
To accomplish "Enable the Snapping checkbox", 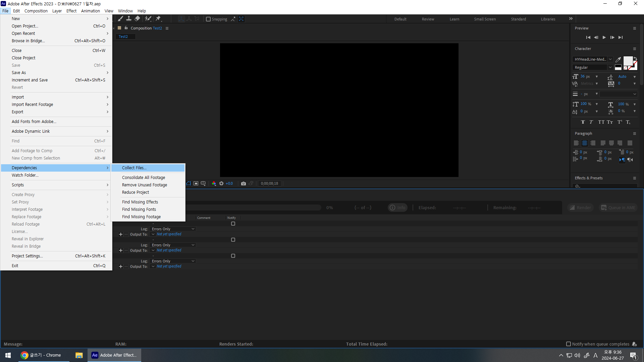I will [208, 19].
